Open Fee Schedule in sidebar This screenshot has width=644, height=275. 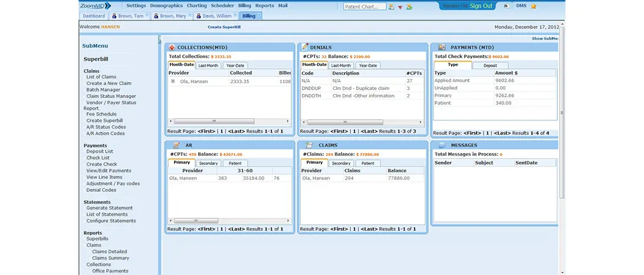pyautogui.click(x=101, y=114)
